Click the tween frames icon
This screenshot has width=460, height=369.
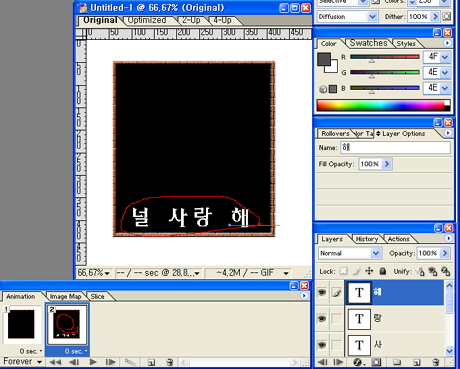(130, 362)
